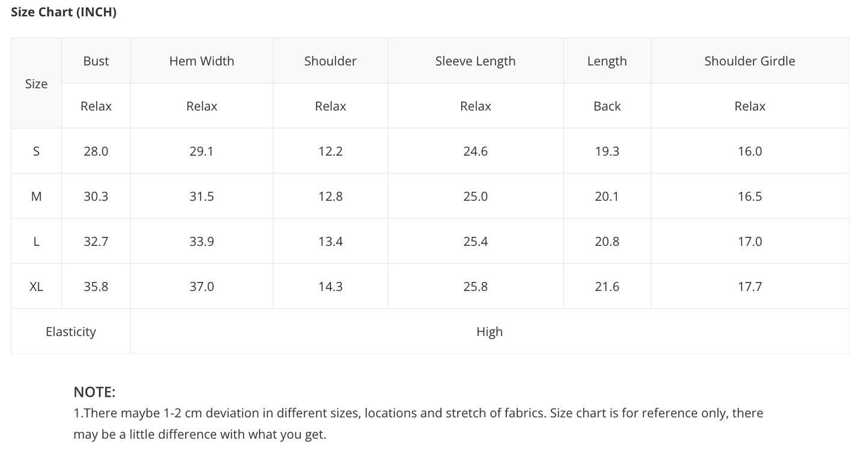Select the XL size row label
This screenshot has width=868, height=458.
36,286
